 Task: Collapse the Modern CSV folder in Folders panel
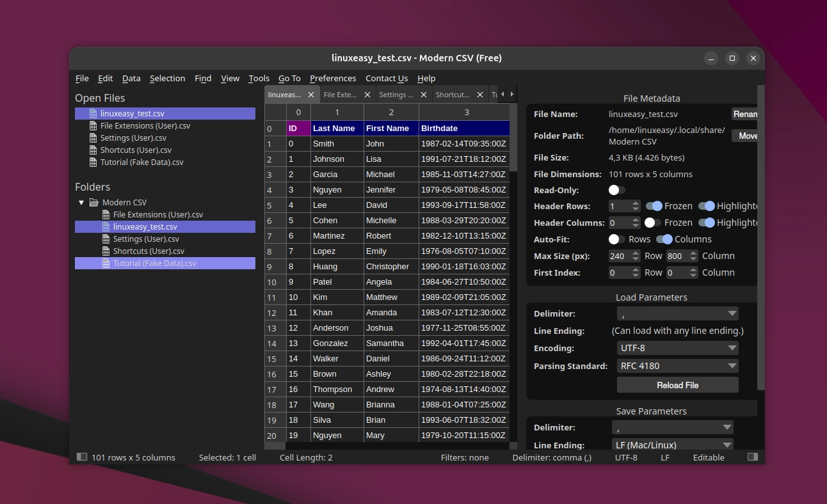click(x=81, y=202)
